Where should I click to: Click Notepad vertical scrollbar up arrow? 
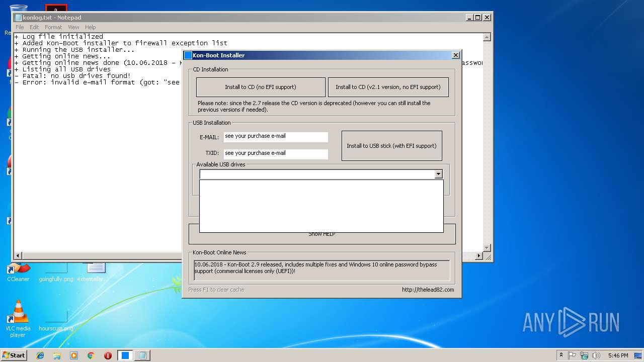(487, 37)
